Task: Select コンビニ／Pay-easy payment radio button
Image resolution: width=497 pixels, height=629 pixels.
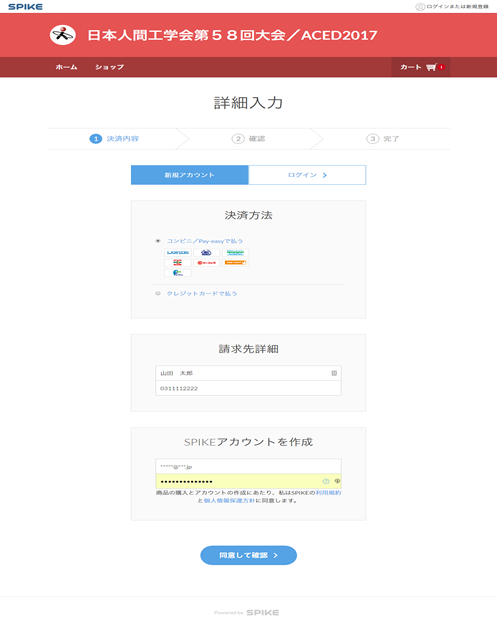Action: pyautogui.click(x=158, y=241)
